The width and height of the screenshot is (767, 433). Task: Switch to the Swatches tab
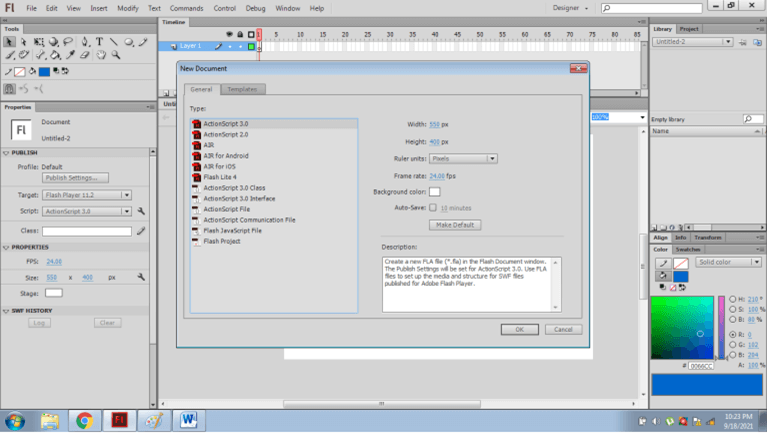[688, 250]
